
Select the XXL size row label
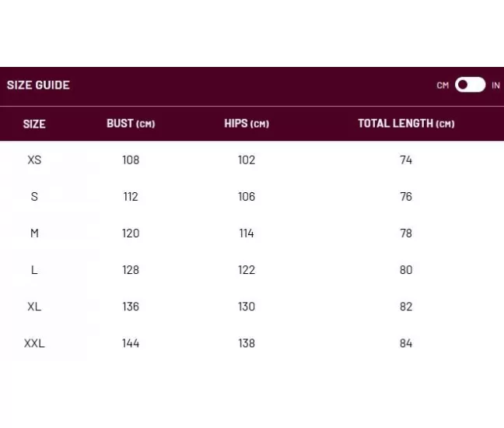tap(34, 343)
